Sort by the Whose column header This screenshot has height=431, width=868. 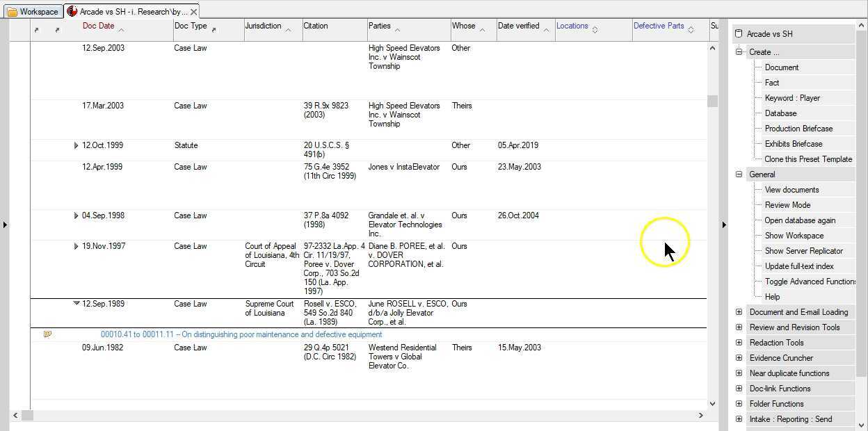464,26
